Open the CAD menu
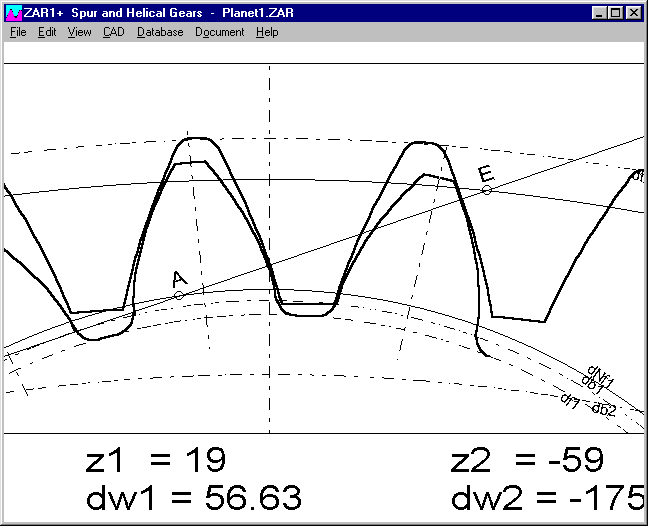The width and height of the screenshot is (648, 526). click(x=113, y=32)
